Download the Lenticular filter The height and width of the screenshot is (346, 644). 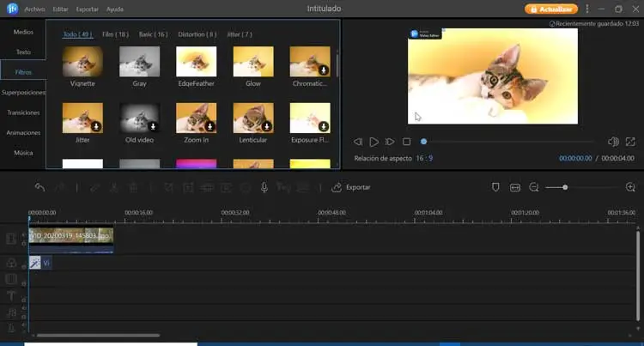click(267, 126)
